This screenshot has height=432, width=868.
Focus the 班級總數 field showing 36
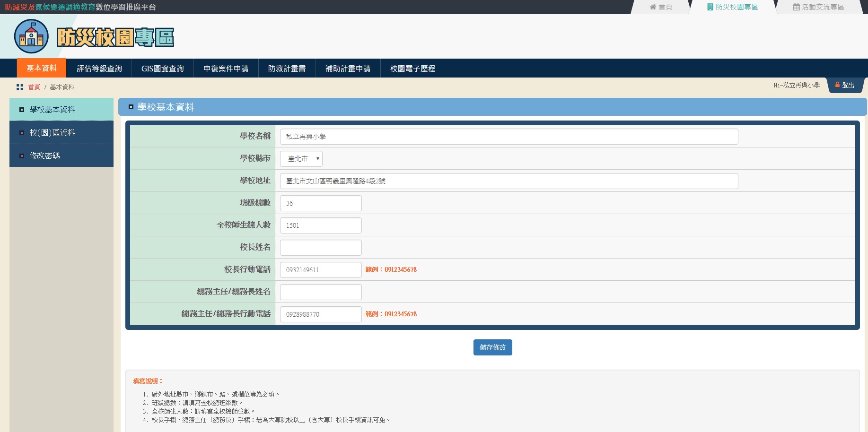click(321, 203)
